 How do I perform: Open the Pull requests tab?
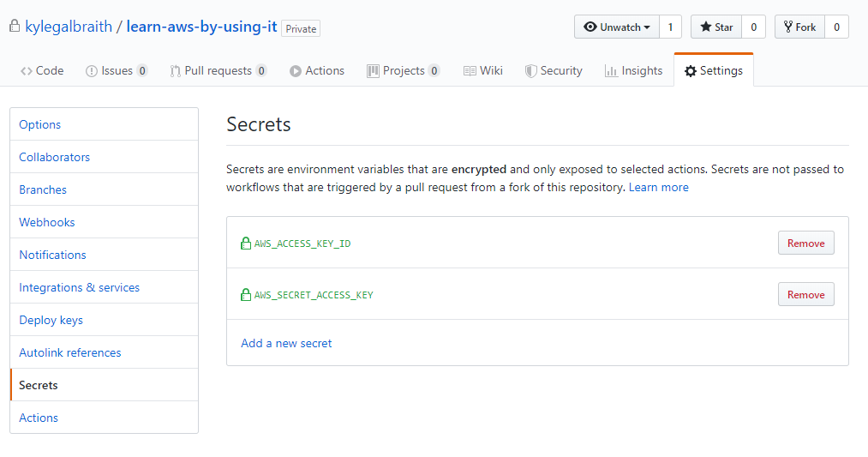pos(218,70)
